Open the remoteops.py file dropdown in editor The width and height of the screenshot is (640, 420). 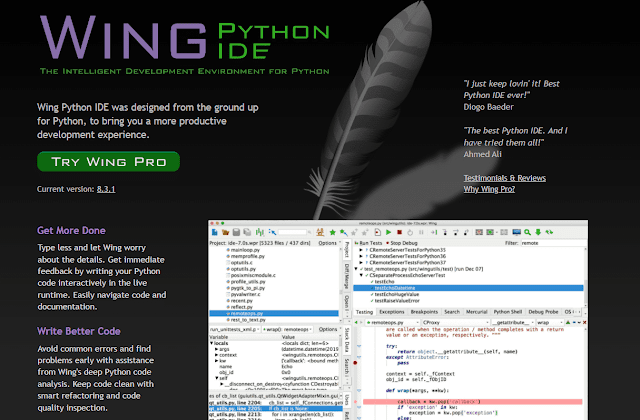click(392, 322)
